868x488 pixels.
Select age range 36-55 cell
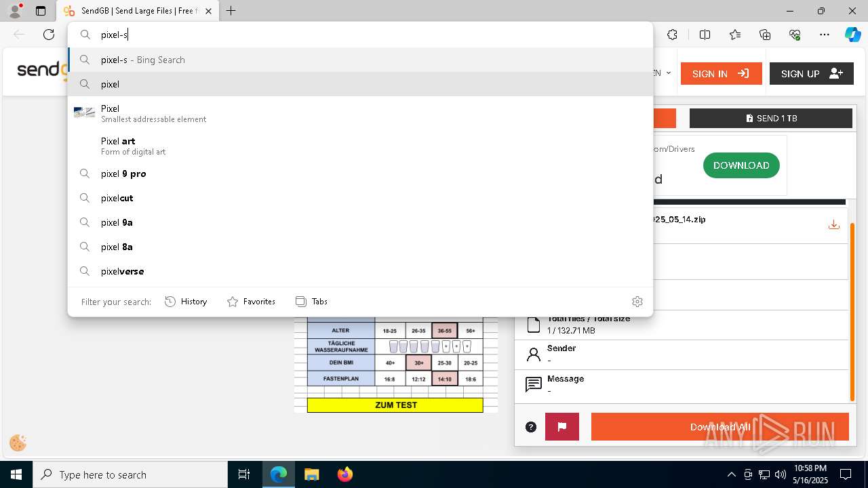[x=445, y=331]
